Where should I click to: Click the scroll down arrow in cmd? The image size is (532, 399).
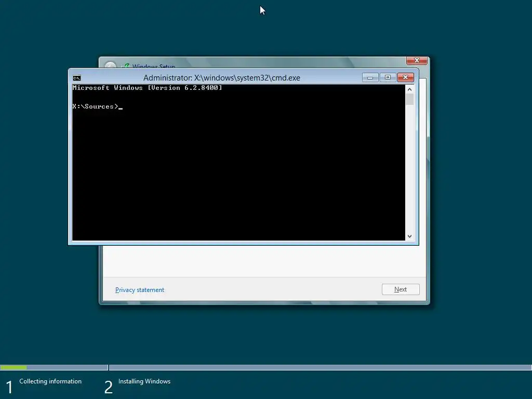(x=409, y=236)
